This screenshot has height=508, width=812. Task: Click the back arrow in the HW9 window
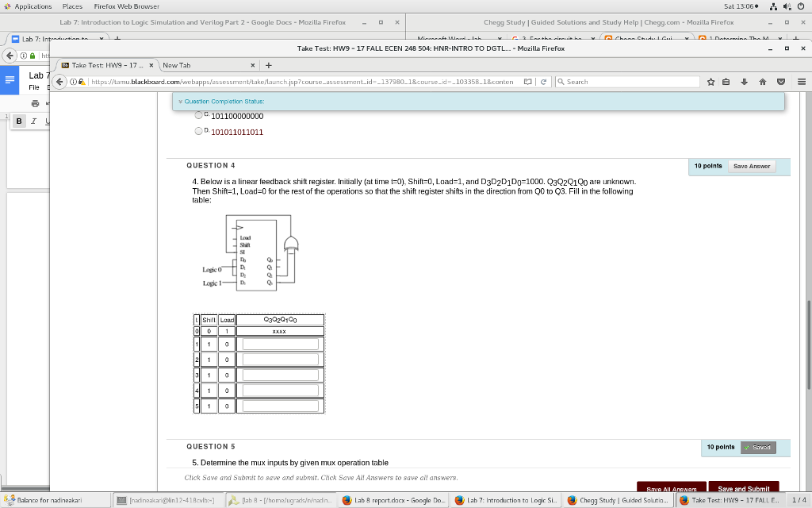[x=60, y=82]
